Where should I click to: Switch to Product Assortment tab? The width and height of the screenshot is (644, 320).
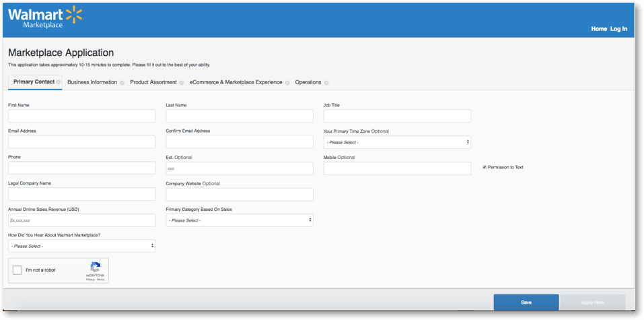pyautogui.click(x=153, y=82)
